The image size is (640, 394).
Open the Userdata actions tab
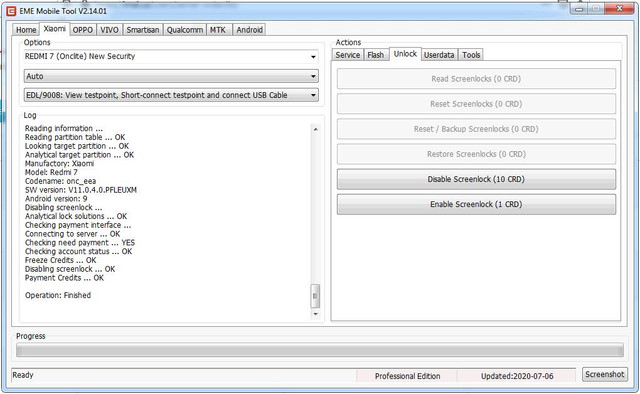click(x=439, y=55)
